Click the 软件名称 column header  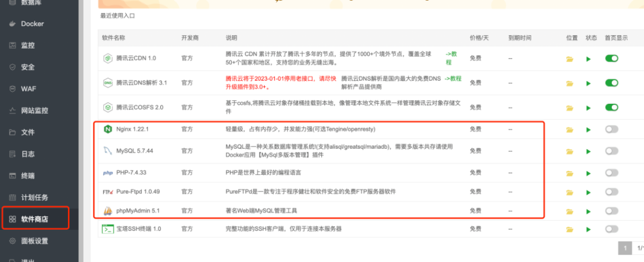(114, 38)
